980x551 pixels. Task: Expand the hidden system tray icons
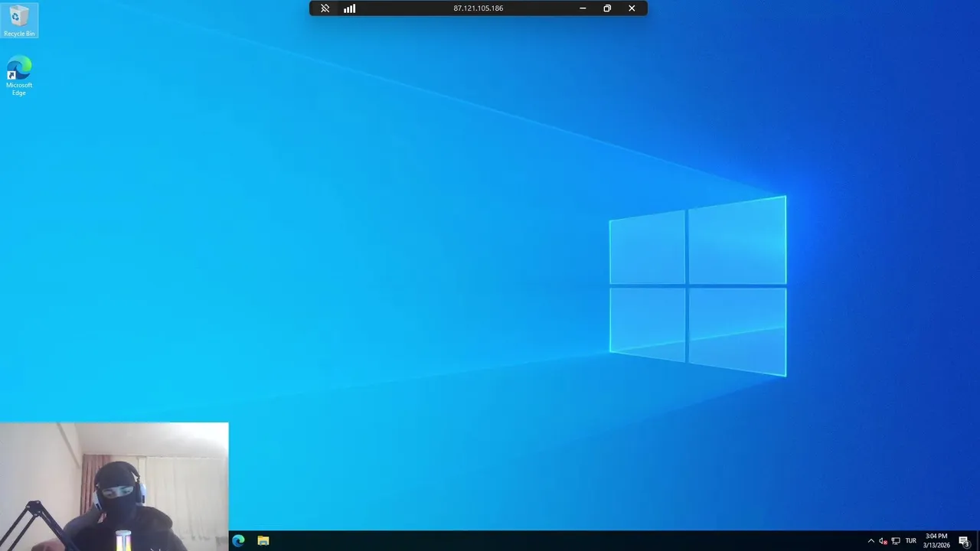871,541
